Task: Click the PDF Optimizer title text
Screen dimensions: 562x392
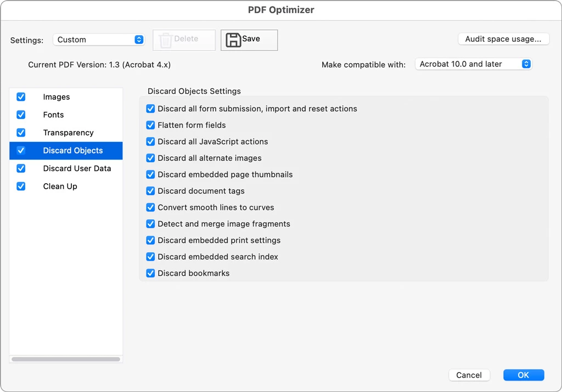Action: tap(281, 10)
